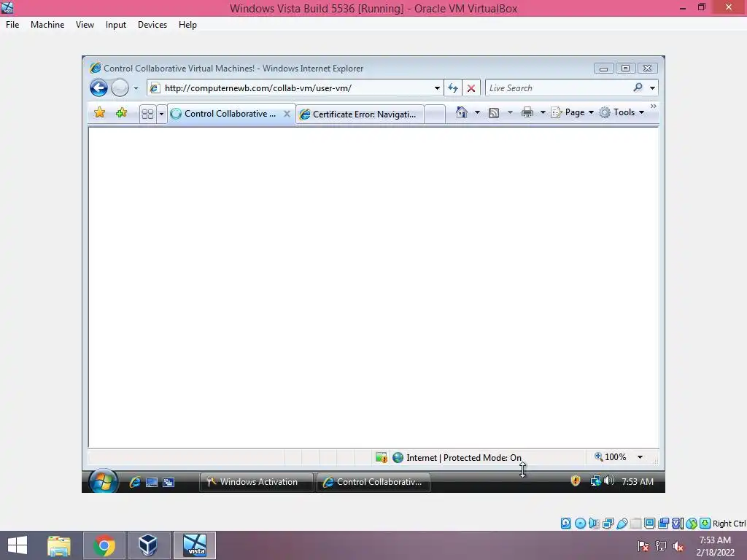This screenshot has height=560, width=747.
Task: Close the Control Collaborative tab
Action: [287, 114]
